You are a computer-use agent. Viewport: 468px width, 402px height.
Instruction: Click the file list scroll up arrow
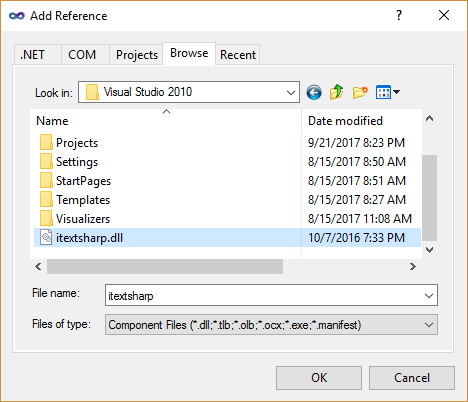pos(429,118)
